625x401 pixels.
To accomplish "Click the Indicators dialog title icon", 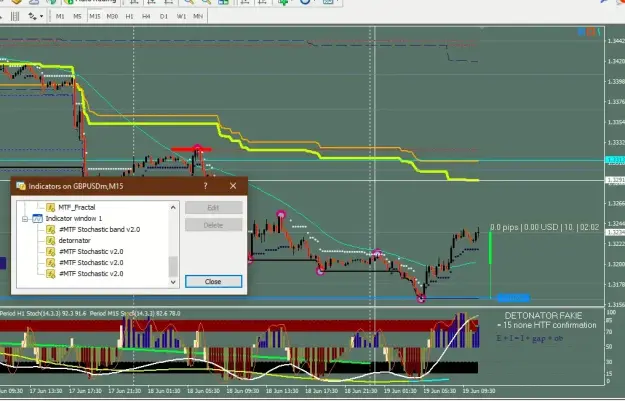I will [x=21, y=186].
